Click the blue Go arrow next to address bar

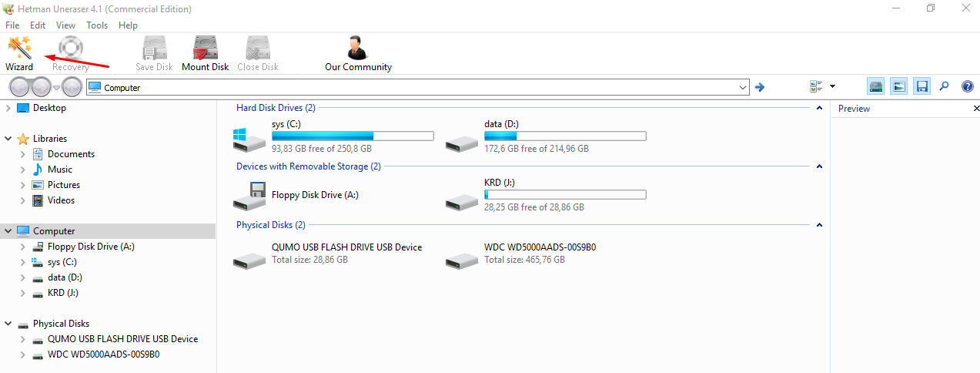pyautogui.click(x=760, y=87)
